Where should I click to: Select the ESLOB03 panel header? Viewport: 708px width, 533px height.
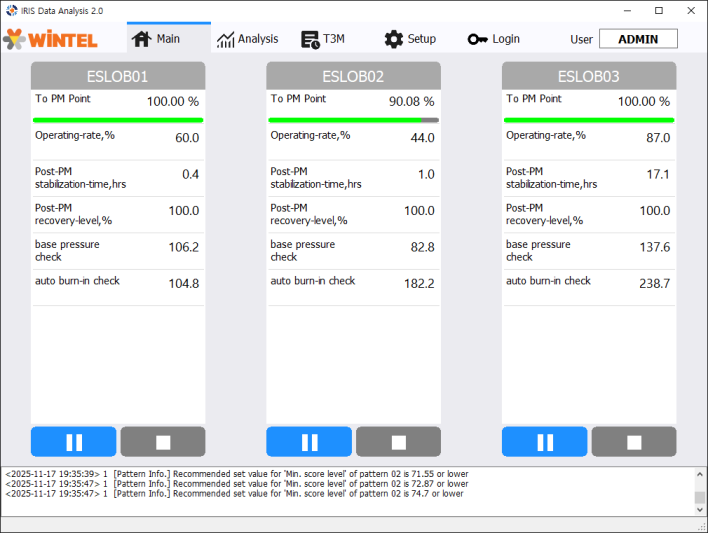click(589, 76)
